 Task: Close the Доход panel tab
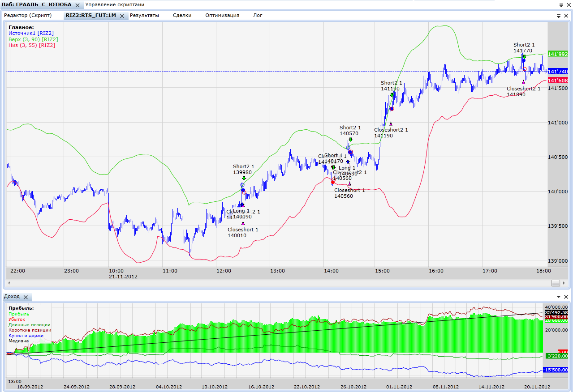click(26, 297)
